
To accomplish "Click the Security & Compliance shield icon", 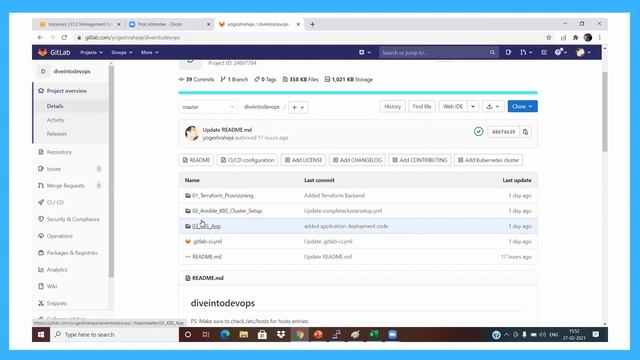I will click(41, 219).
